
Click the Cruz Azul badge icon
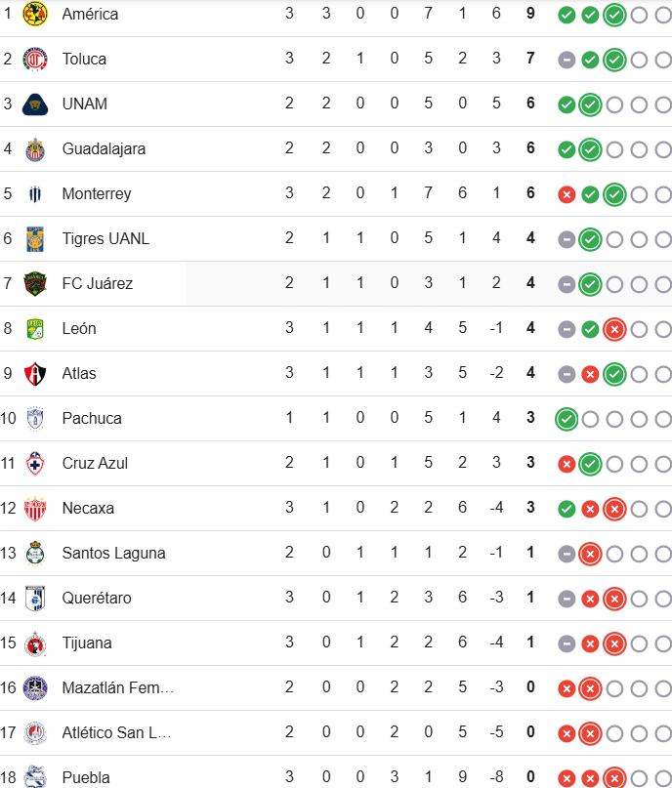[35, 464]
